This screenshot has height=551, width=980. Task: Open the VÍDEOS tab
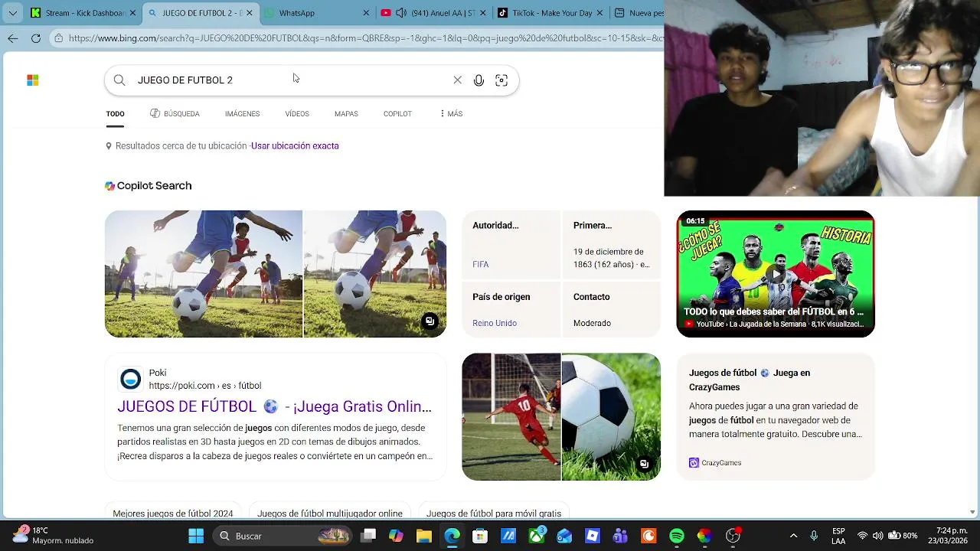tap(297, 114)
